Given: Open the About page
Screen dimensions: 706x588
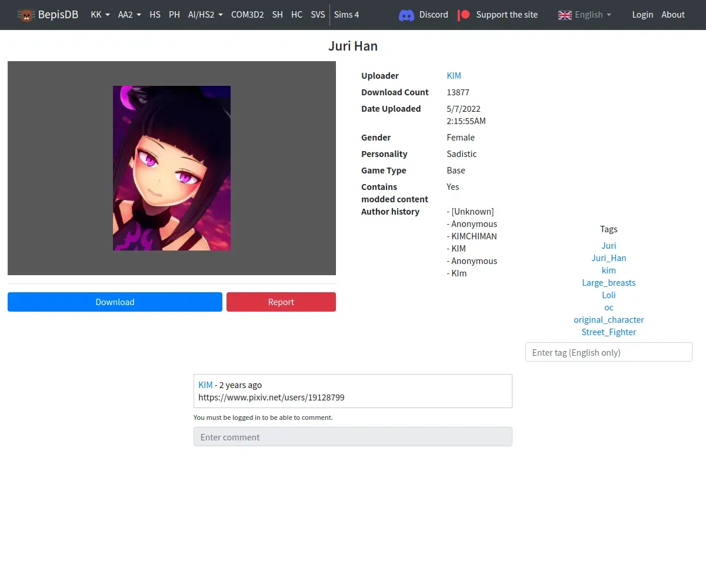Looking at the screenshot, I should [x=673, y=15].
